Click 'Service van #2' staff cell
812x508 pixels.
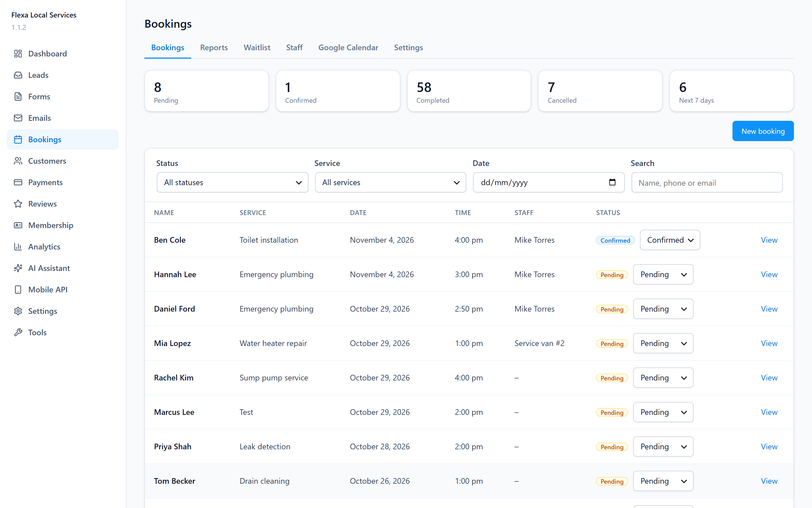(539, 343)
